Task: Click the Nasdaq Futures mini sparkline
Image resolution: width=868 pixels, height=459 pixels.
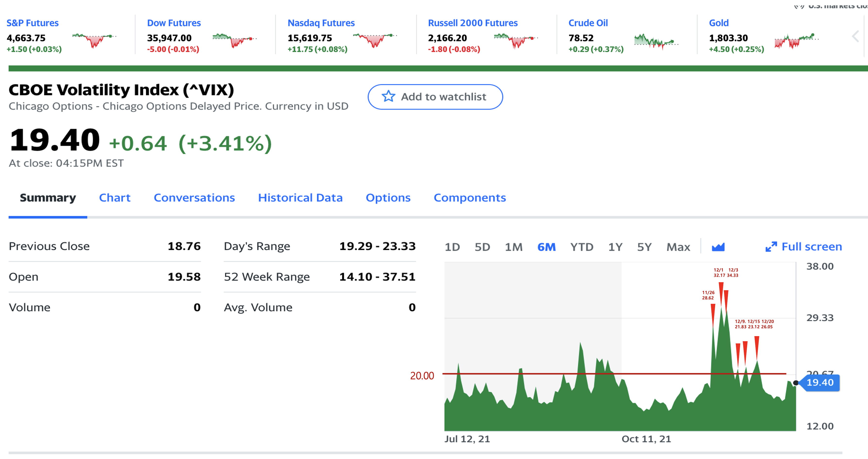Action: point(375,40)
